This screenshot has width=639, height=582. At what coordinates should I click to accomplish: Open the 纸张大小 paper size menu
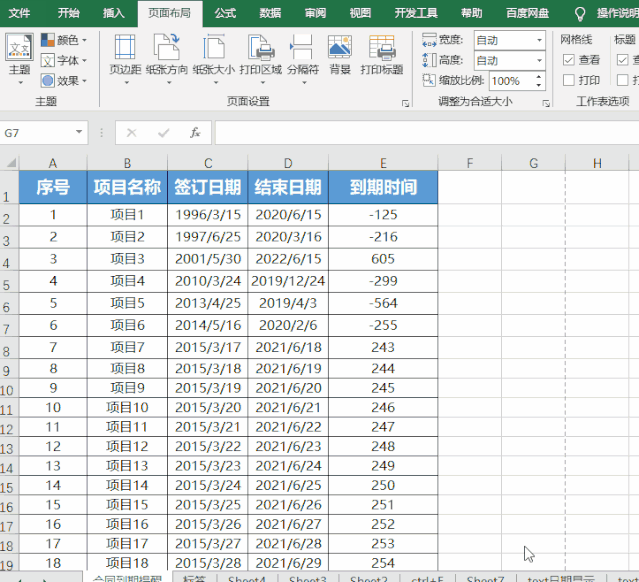pyautogui.click(x=214, y=59)
